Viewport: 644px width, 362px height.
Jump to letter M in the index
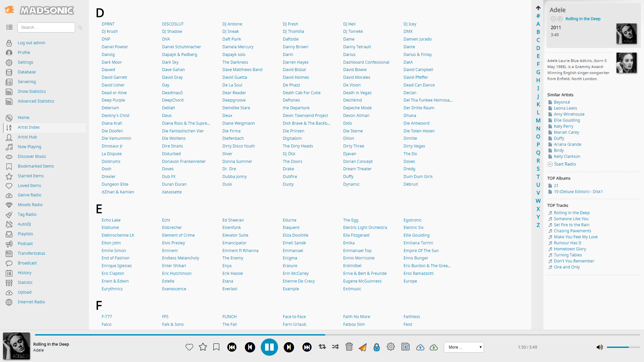pos(538,121)
